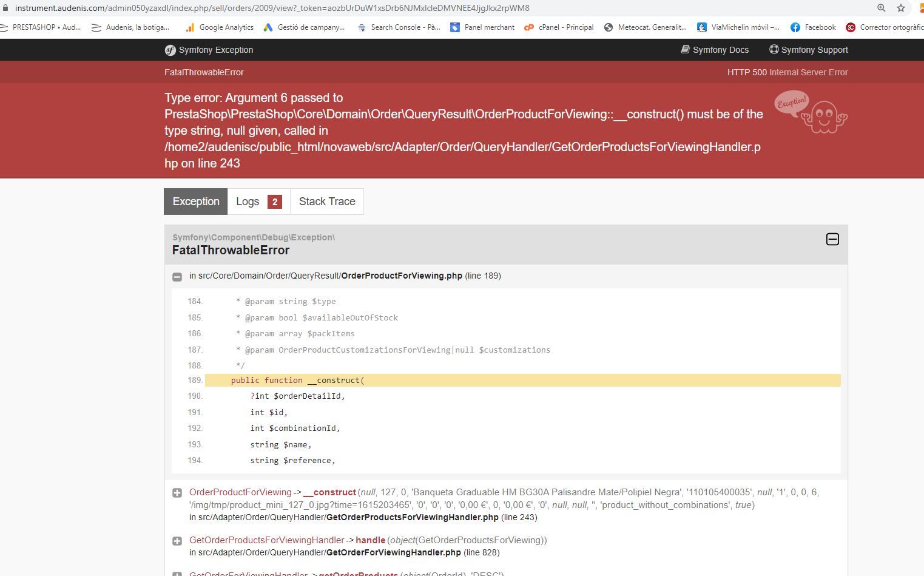Click the Symfony Docs book icon
Image resolution: width=924 pixels, height=576 pixels.
pos(686,50)
